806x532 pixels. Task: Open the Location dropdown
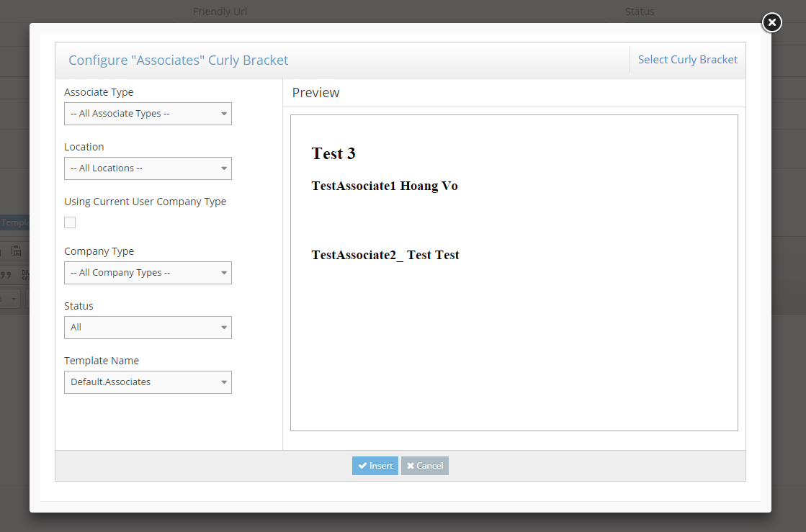tap(148, 168)
